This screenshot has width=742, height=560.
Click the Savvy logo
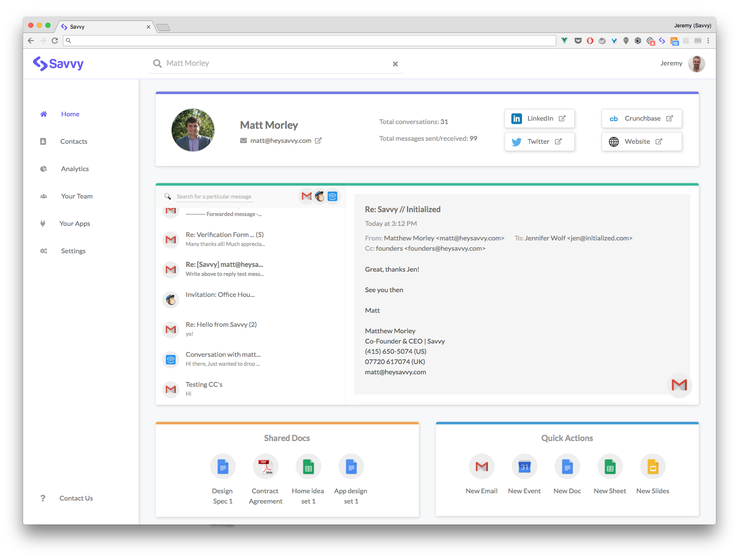point(58,64)
